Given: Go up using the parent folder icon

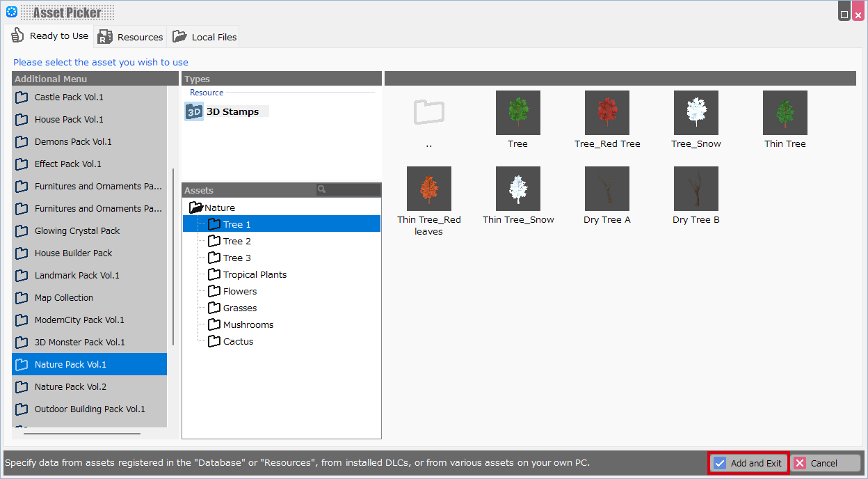Looking at the screenshot, I should [x=428, y=113].
